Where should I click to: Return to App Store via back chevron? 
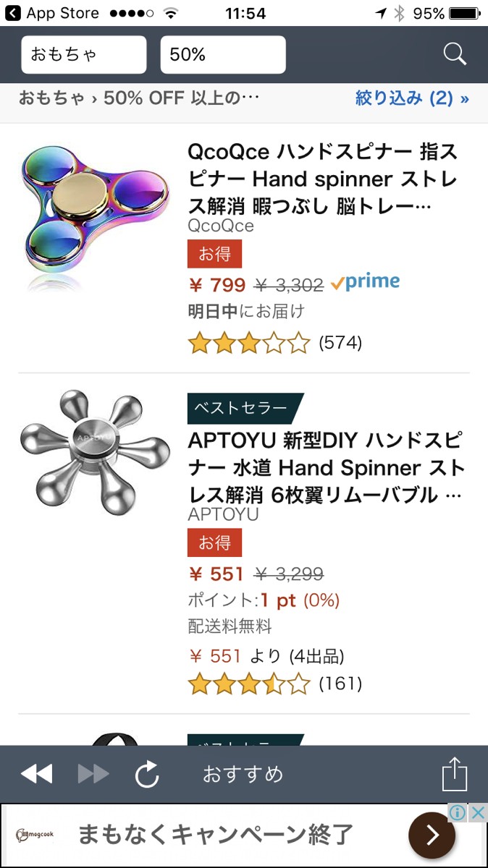coord(12,13)
